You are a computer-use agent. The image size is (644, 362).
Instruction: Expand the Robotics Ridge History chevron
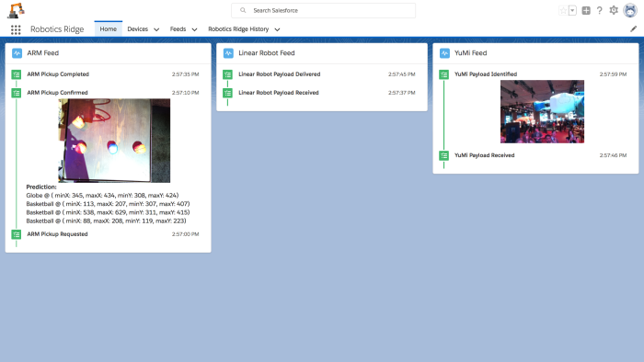(x=277, y=29)
